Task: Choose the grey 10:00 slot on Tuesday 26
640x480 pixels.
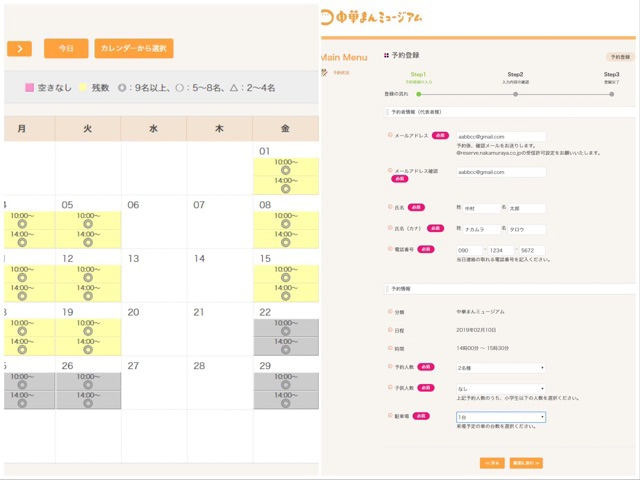Action: [x=88, y=381]
